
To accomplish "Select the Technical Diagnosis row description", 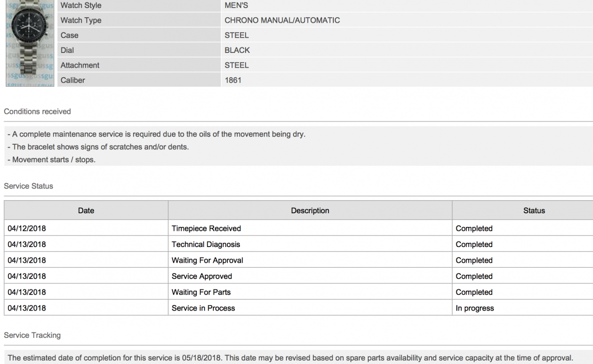I will coord(206,245).
